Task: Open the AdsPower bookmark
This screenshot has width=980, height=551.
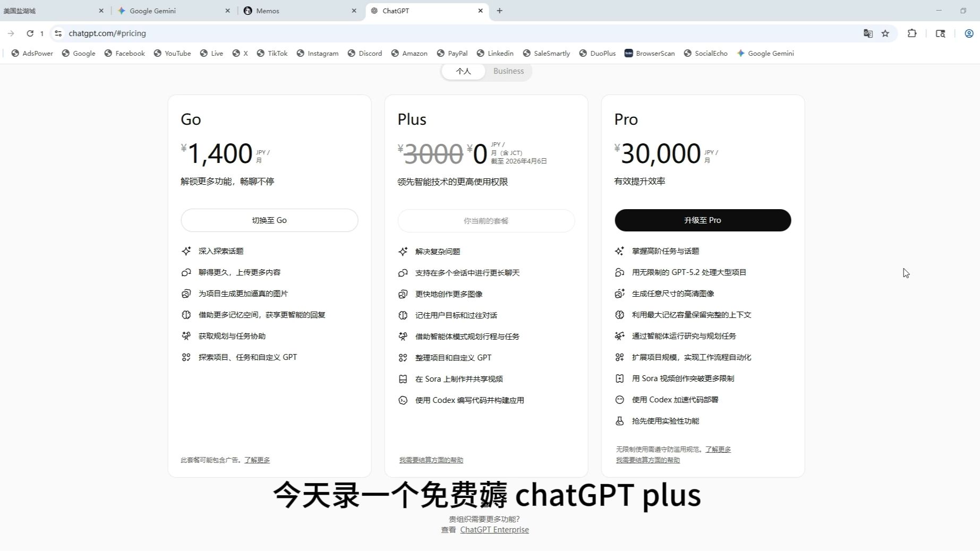Action: coord(32,54)
